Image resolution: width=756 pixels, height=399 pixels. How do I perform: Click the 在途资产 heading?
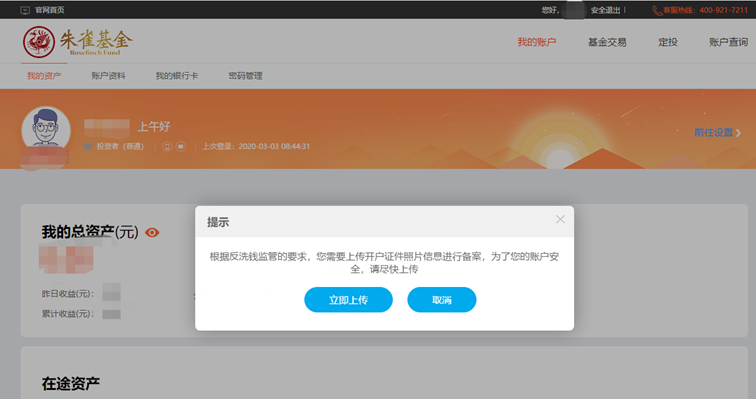tap(71, 384)
